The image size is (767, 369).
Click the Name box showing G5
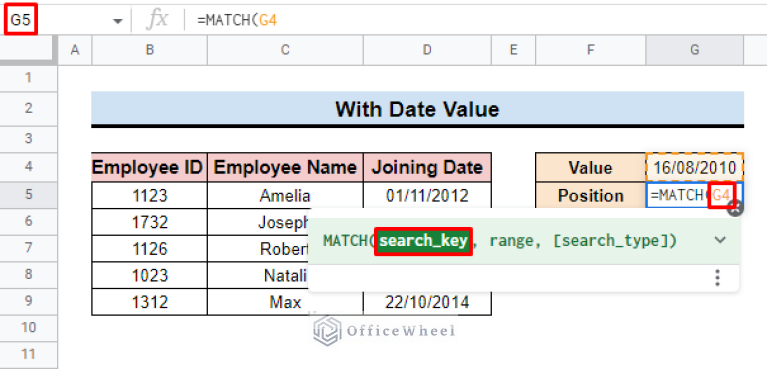(x=21, y=20)
